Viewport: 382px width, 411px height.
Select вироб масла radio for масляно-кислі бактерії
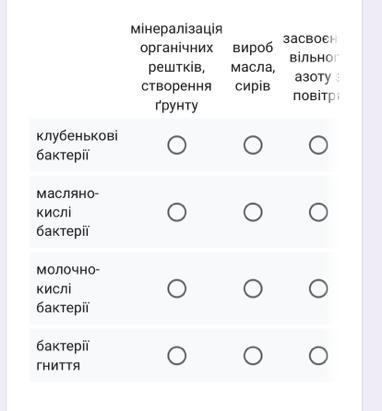point(253,212)
